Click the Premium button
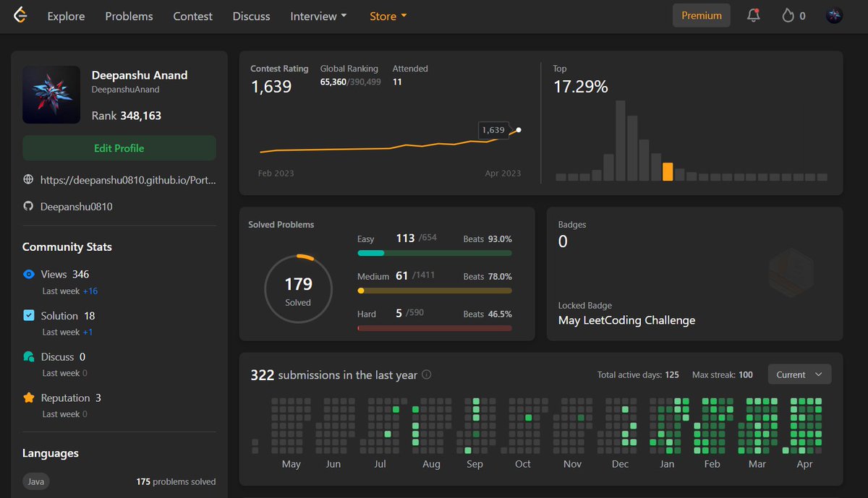The image size is (868, 498). point(702,15)
